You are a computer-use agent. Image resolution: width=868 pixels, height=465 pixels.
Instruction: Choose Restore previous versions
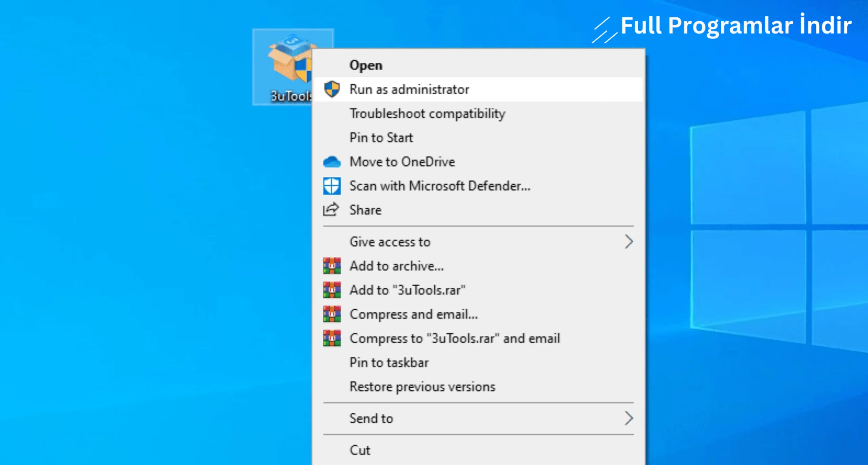coord(478,387)
